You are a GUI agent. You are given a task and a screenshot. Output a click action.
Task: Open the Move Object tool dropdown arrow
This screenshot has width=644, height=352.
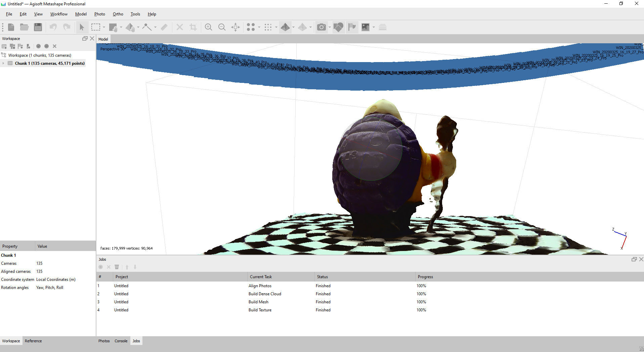pos(138,27)
